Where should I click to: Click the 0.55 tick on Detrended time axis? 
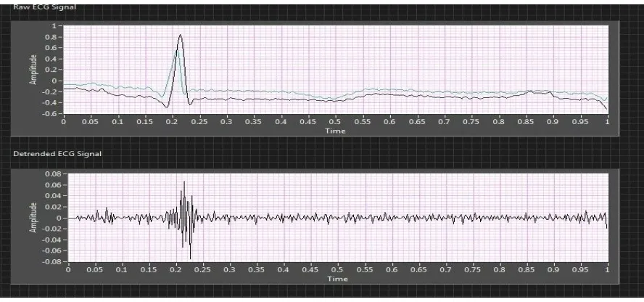click(365, 269)
